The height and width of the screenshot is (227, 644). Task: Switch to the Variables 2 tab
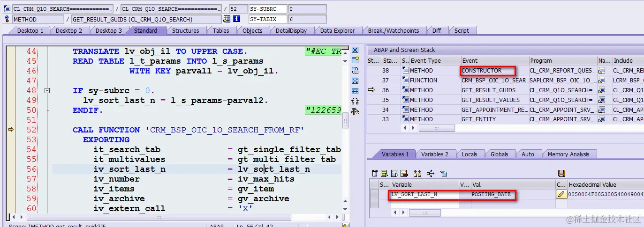(435, 154)
